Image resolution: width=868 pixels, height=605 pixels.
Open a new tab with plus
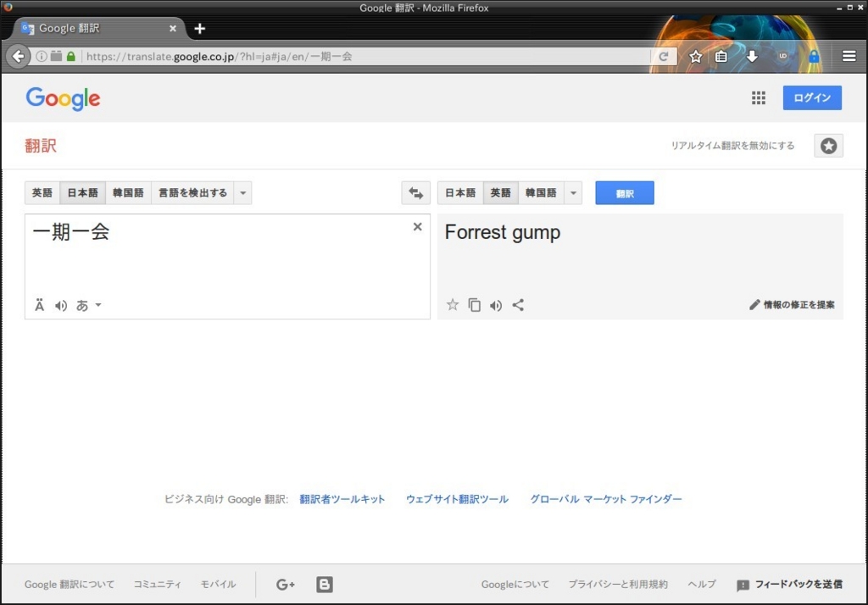(200, 28)
